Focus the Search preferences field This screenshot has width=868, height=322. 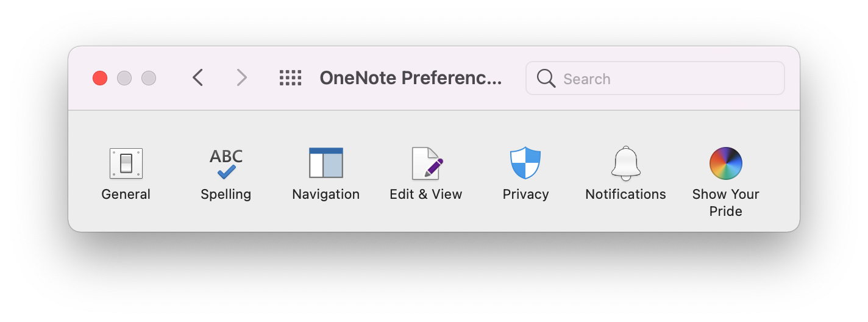[655, 78]
